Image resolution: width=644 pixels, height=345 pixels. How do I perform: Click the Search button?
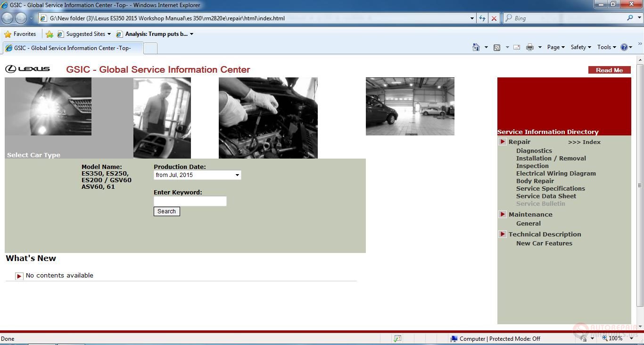pos(166,211)
